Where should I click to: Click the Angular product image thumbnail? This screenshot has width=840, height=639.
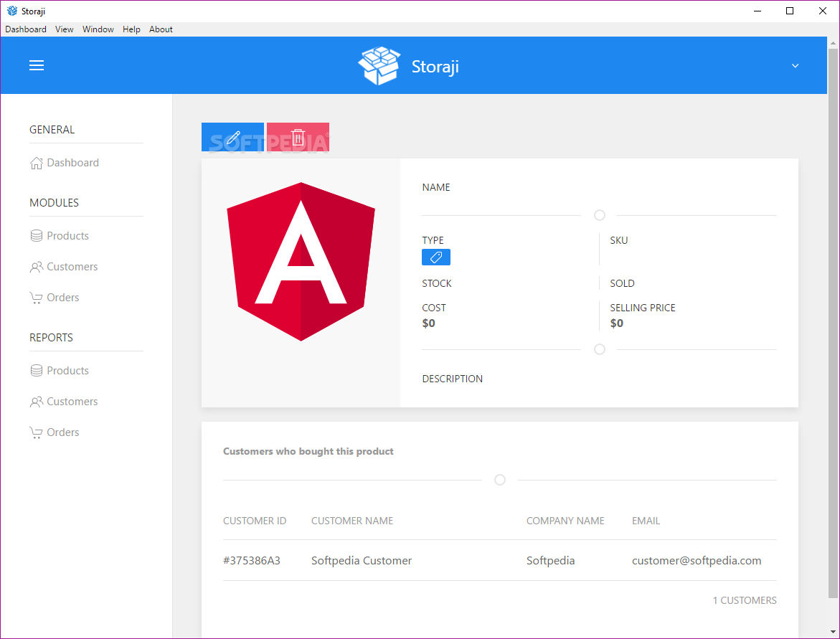click(301, 261)
